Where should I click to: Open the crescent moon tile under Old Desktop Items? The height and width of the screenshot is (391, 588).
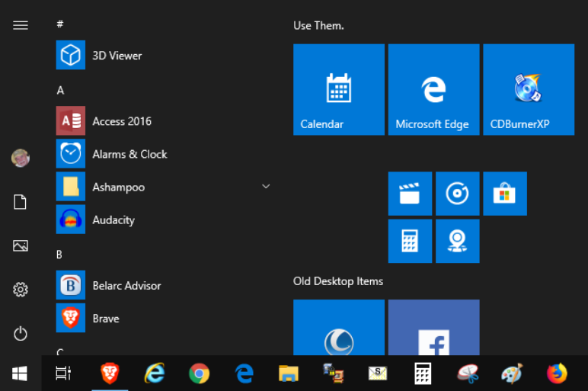click(x=339, y=327)
